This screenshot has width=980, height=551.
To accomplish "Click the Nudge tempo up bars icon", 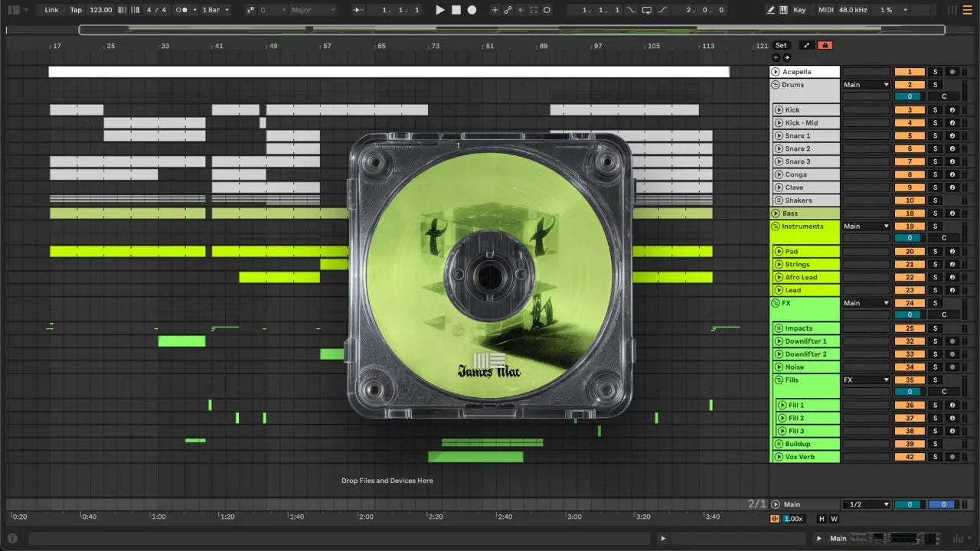I will (x=136, y=10).
